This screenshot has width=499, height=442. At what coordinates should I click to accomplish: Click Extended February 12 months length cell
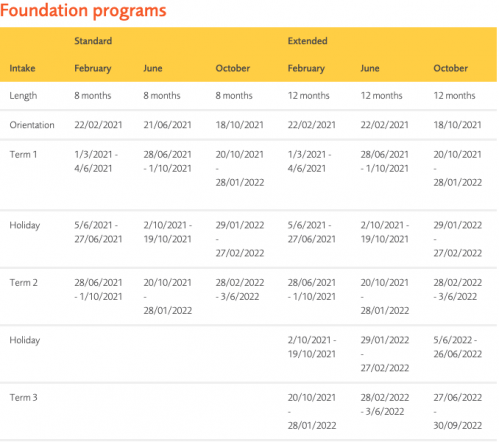[308, 96]
